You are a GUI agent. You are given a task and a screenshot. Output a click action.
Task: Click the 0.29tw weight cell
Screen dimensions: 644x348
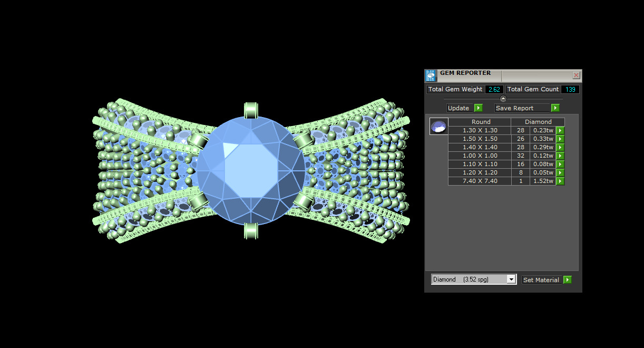click(x=543, y=148)
